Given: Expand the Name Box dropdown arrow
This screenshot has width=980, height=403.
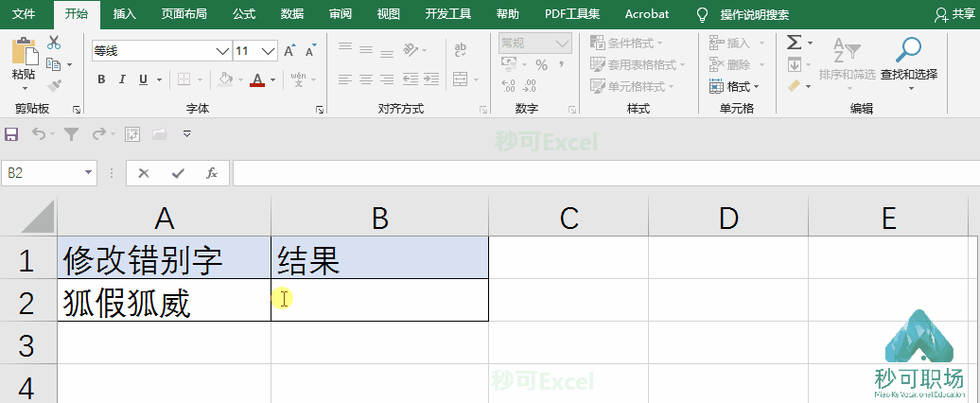Looking at the screenshot, I should click(x=88, y=172).
